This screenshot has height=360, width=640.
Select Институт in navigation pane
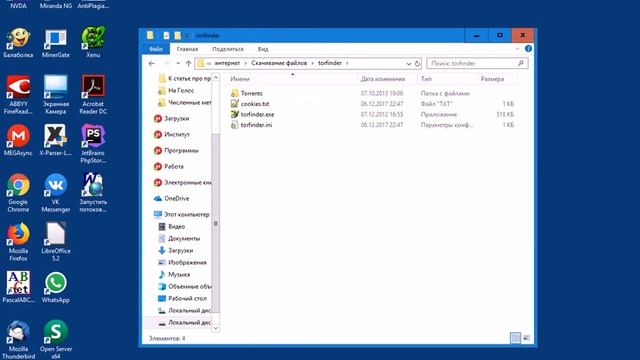[x=172, y=135]
